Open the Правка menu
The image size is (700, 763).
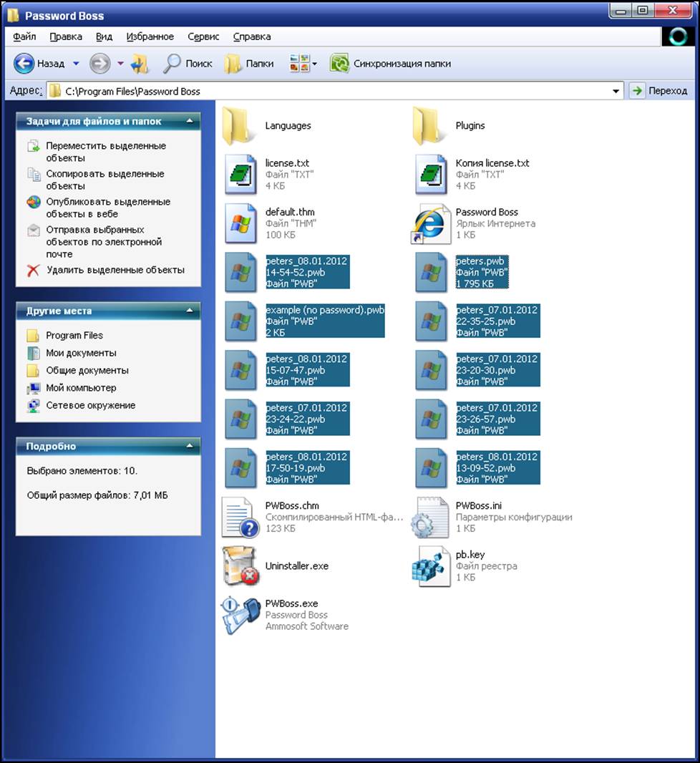(x=66, y=37)
